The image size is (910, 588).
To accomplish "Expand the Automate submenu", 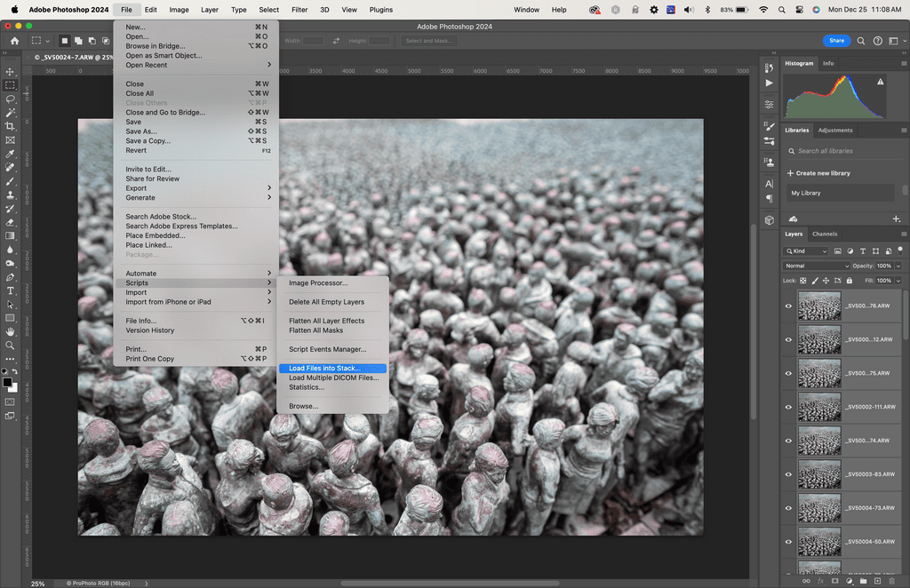I will click(x=196, y=273).
